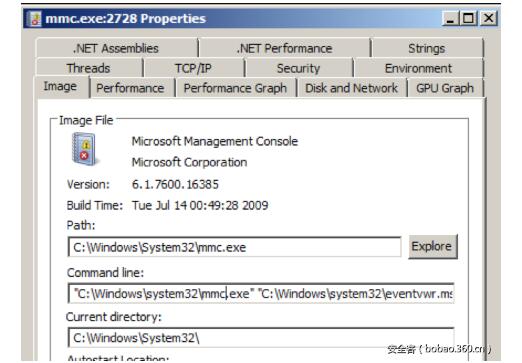Image resolution: width=522 pixels, height=363 pixels.
Task: Maximize the Properties window
Action: tap(469, 18)
